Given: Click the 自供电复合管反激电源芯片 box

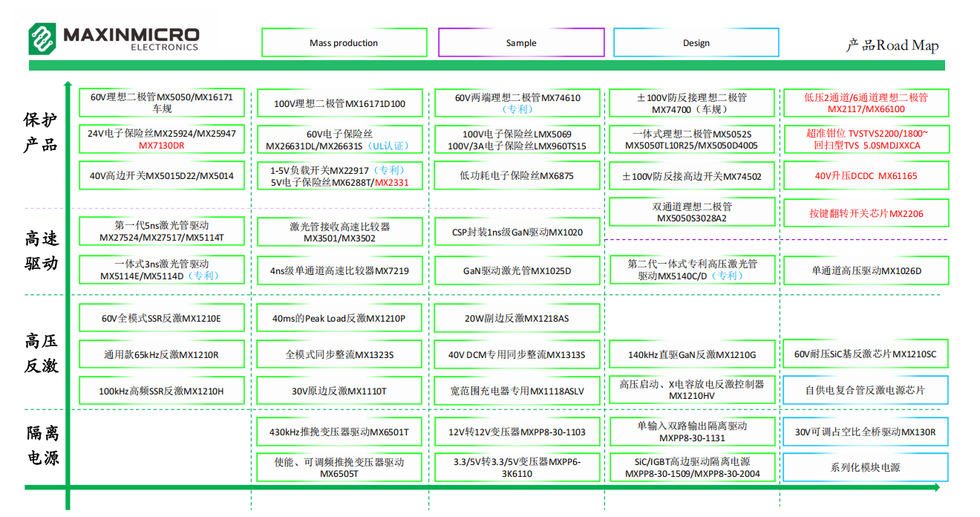Looking at the screenshot, I should pos(866,390).
